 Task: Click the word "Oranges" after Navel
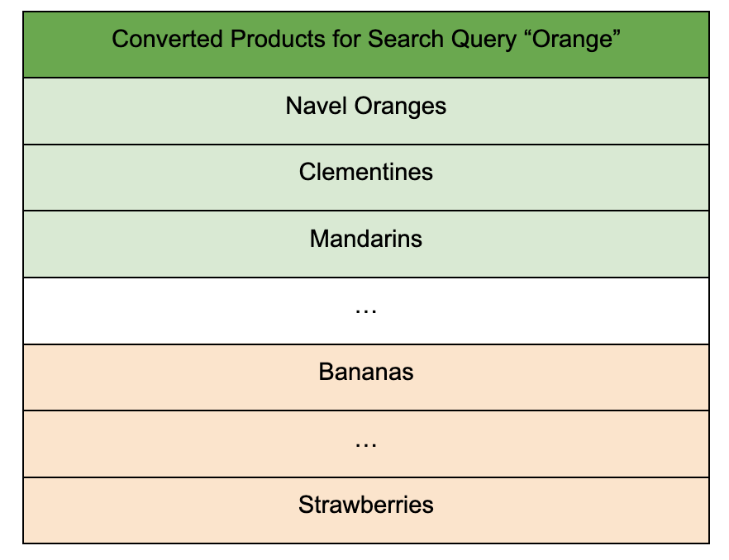pos(400,106)
